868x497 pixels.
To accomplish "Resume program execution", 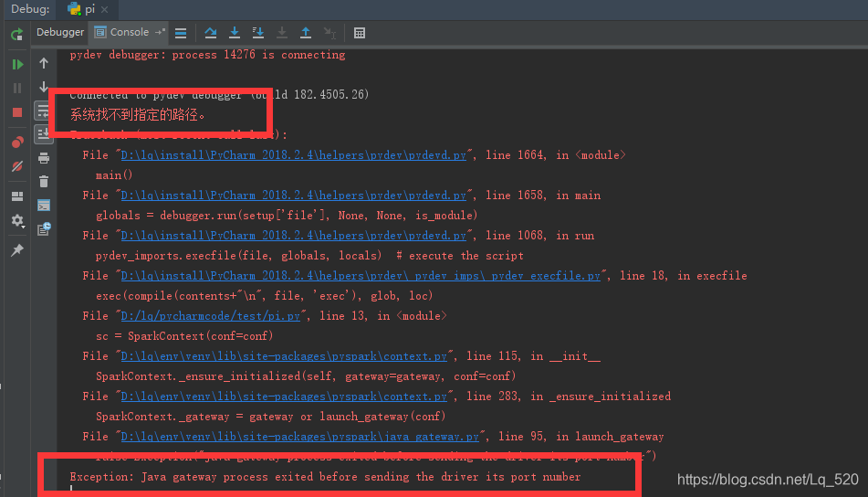I will (17, 64).
